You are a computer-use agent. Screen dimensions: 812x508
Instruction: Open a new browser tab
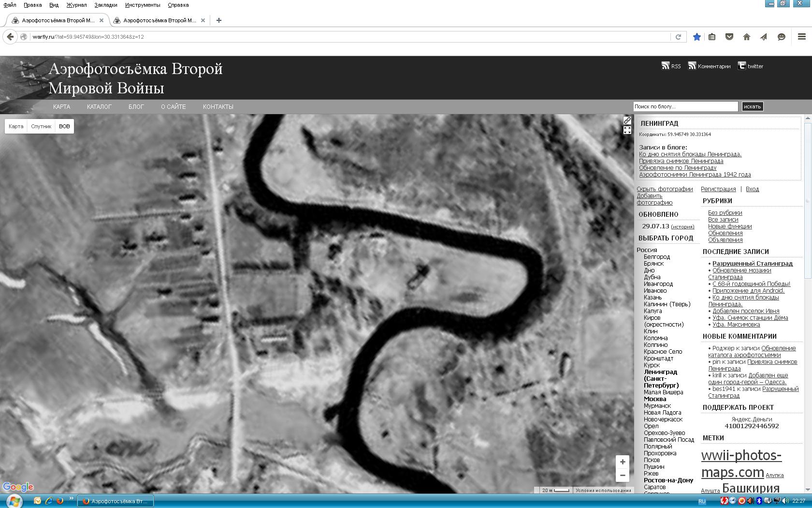(x=219, y=20)
